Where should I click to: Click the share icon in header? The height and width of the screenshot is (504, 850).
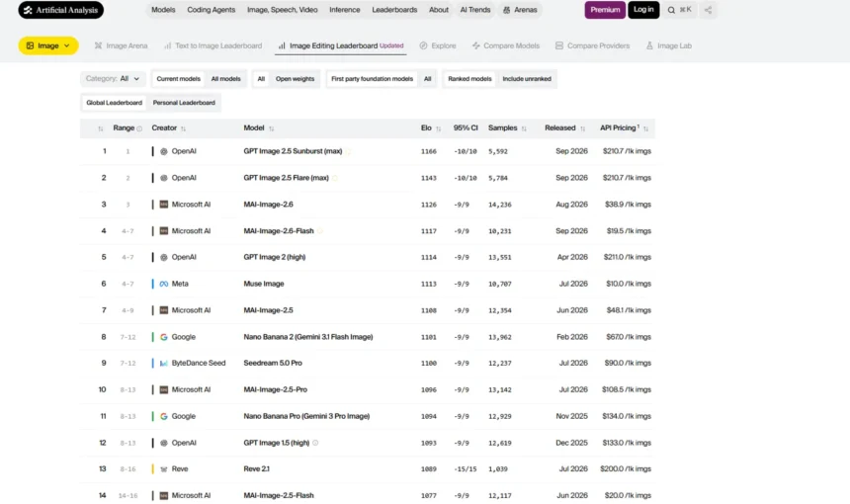(708, 10)
